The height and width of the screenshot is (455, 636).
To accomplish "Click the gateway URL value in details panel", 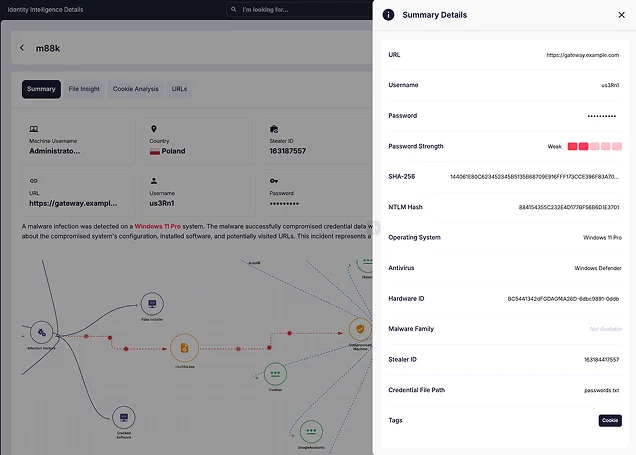I will click(x=582, y=55).
